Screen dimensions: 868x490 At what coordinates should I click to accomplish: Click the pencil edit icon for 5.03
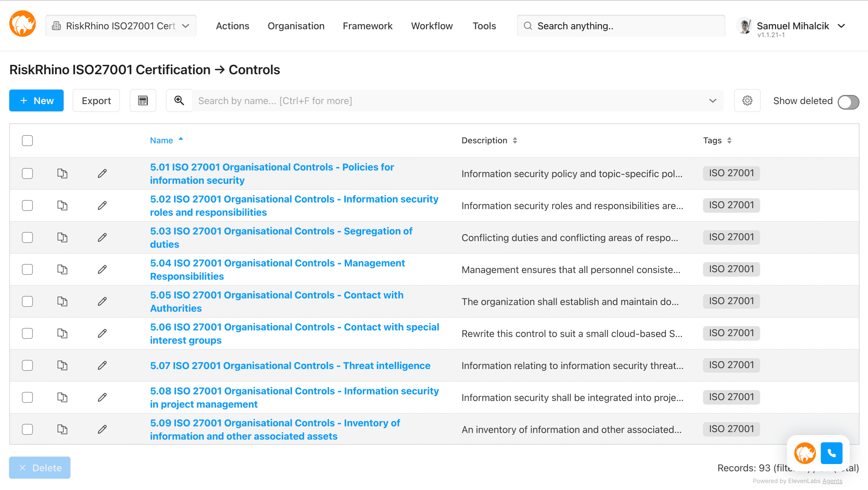pos(103,237)
